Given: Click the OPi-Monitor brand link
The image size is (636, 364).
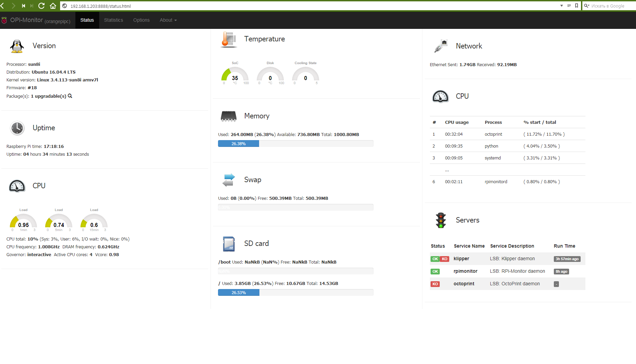Looking at the screenshot, I should tap(26, 20).
